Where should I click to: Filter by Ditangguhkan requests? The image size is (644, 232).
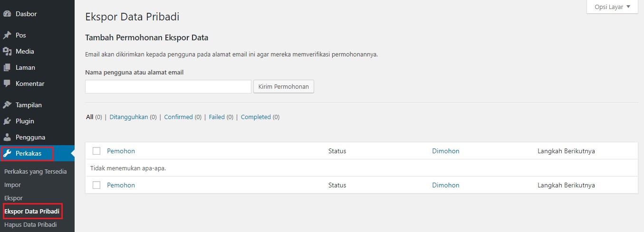tap(133, 117)
